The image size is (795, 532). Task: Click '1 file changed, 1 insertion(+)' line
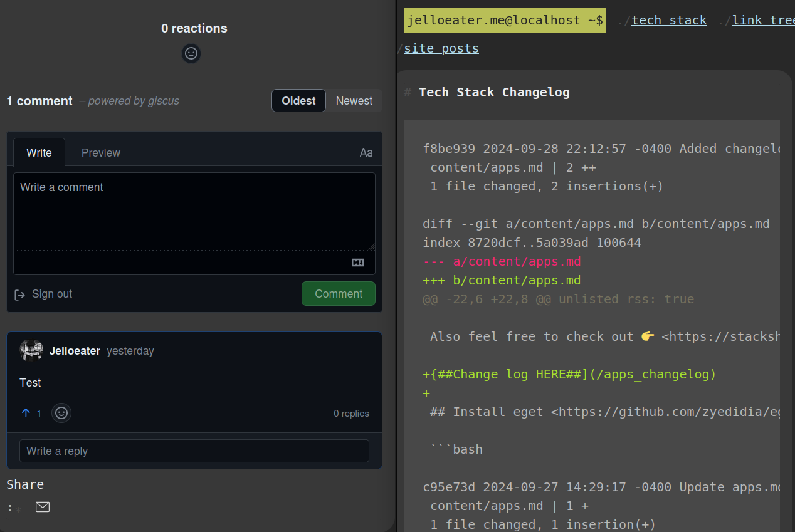pyautogui.click(x=543, y=524)
